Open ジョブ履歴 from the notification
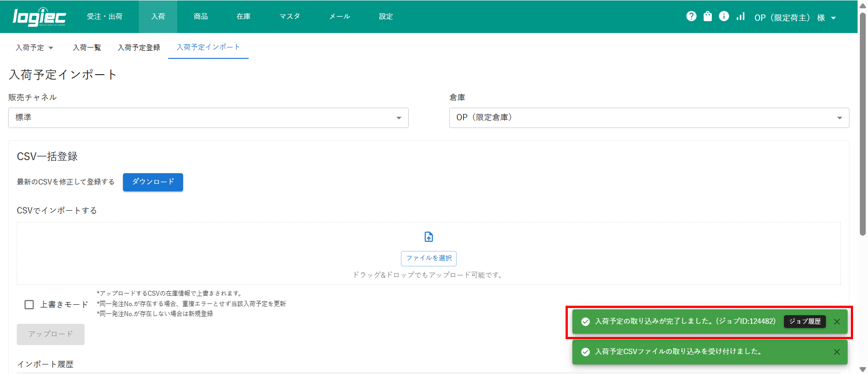The height and width of the screenshot is (374, 868). [x=805, y=322]
